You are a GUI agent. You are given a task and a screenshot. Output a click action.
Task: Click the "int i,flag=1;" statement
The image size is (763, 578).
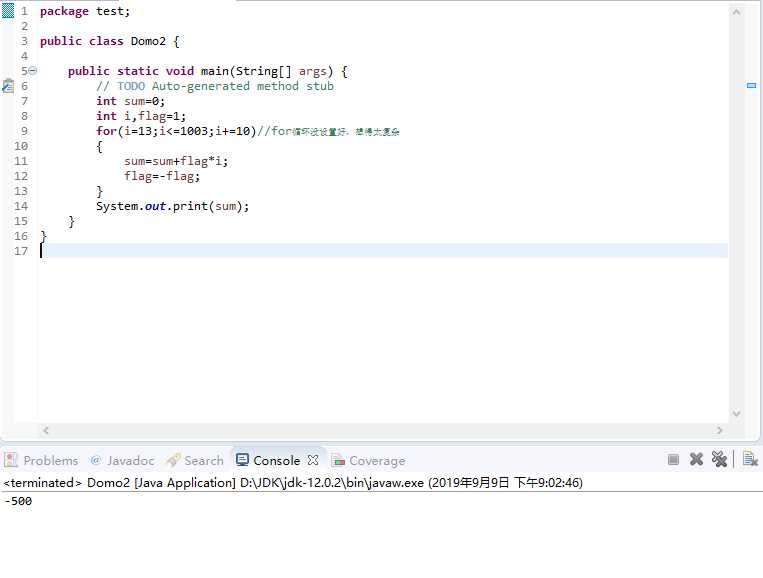pos(141,116)
